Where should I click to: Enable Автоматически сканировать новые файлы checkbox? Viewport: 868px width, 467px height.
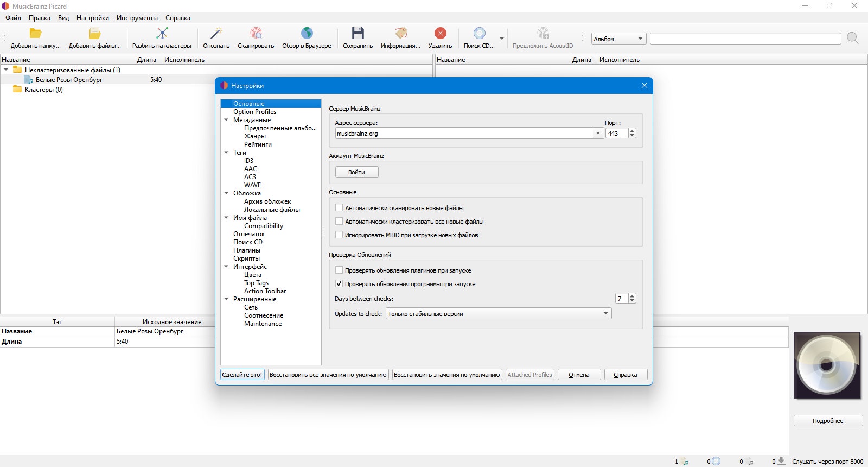click(339, 208)
